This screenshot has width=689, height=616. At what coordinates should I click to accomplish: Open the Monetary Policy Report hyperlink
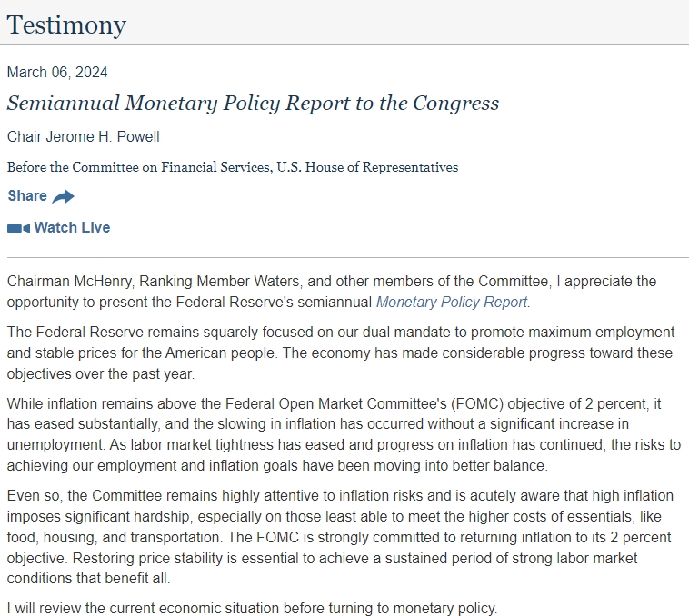tap(452, 302)
